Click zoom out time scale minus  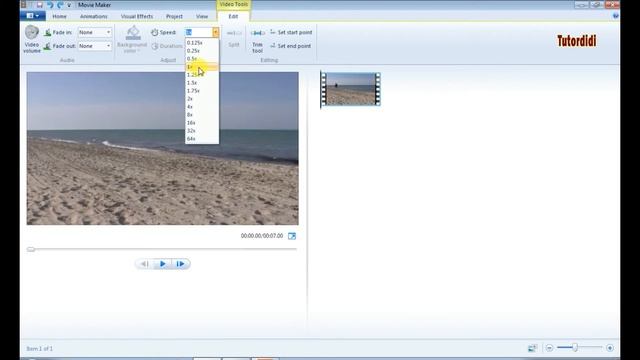coord(549,348)
